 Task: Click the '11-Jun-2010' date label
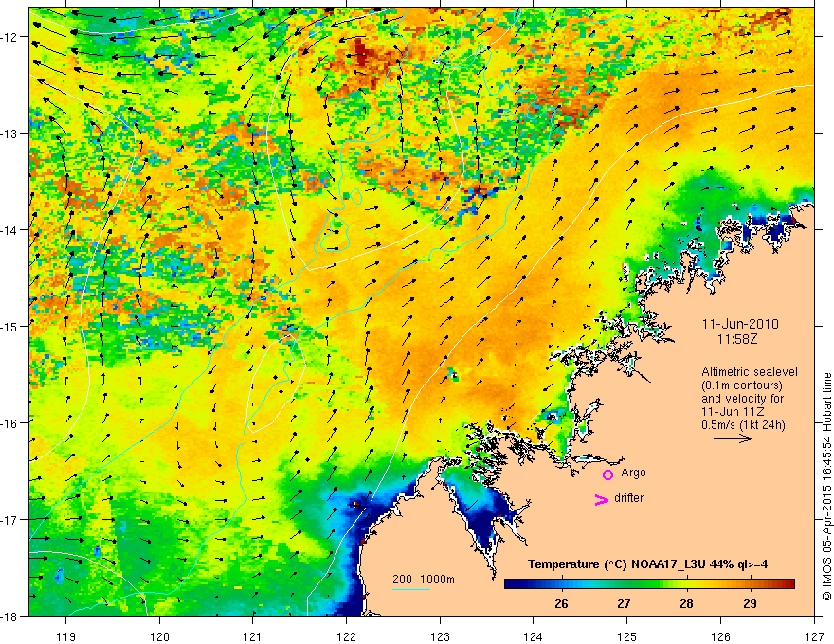tap(740, 324)
